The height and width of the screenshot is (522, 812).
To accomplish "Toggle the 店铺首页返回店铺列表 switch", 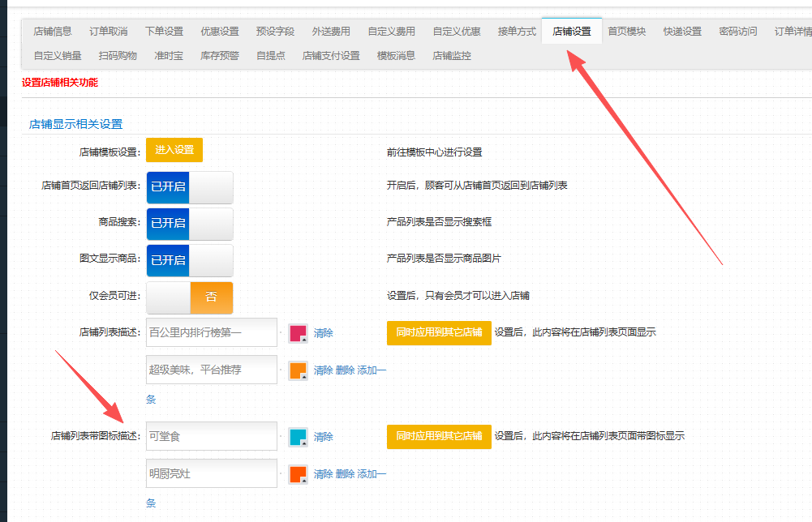I will [189, 186].
